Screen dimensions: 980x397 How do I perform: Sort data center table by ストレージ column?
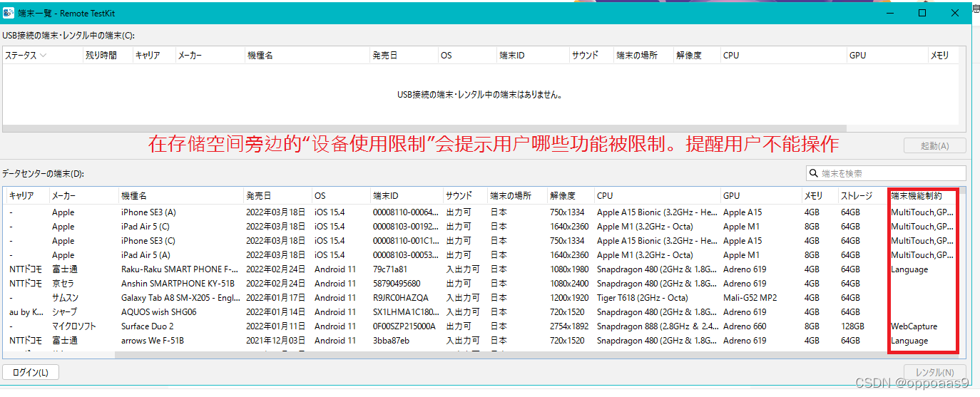(862, 195)
